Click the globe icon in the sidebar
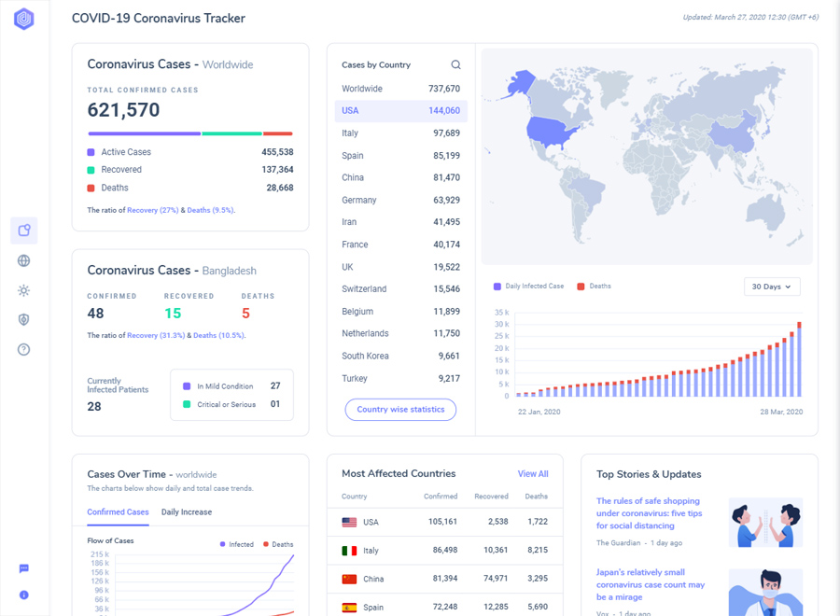 point(23,260)
